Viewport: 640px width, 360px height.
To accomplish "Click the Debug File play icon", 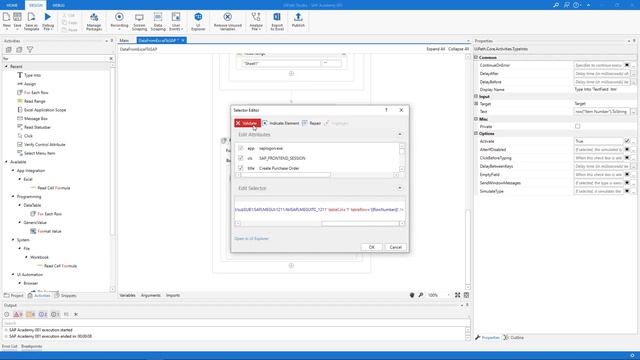I will 48,17.
